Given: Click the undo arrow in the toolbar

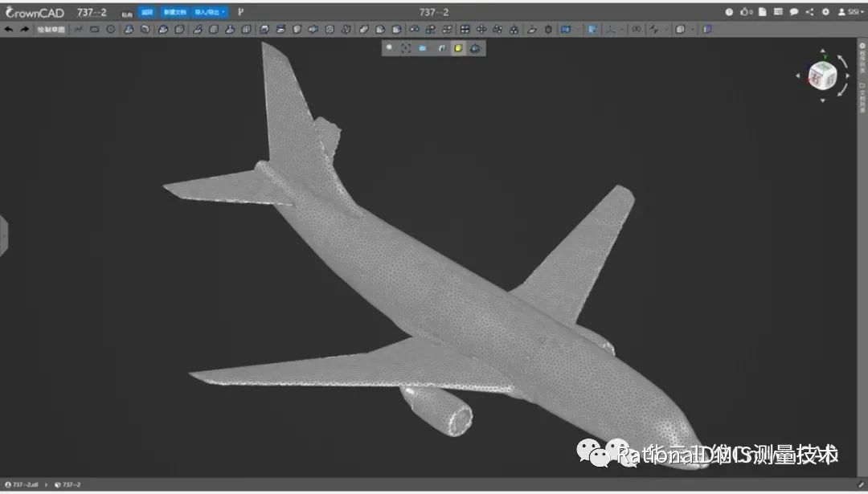Looking at the screenshot, I should pyautogui.click(x=9, y=29).
